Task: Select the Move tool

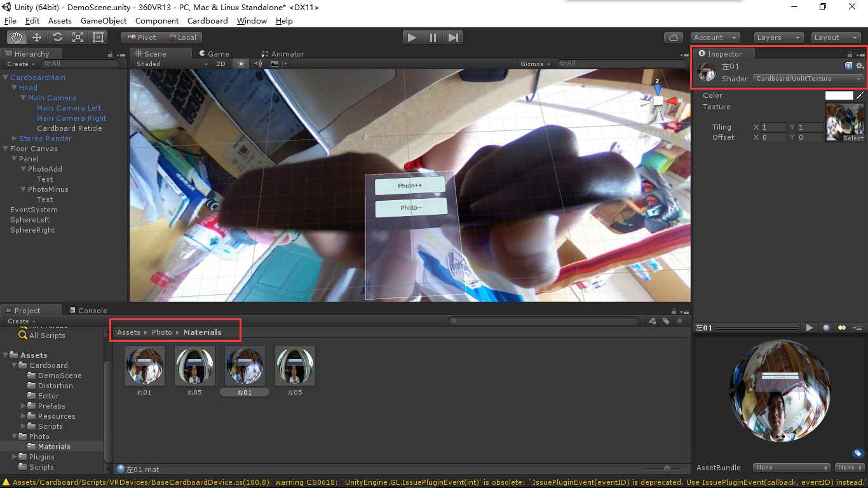Action: tap(37, 37)
